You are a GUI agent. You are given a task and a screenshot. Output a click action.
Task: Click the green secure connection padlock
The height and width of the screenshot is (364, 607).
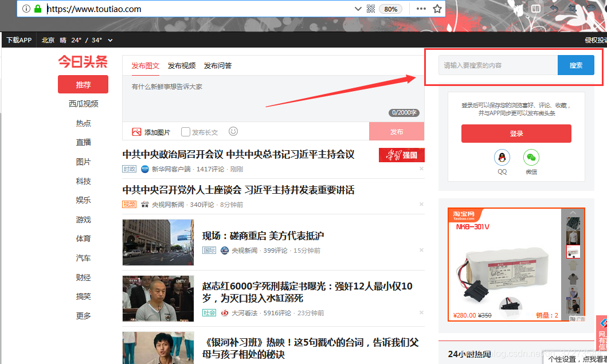tap(38, 9)
